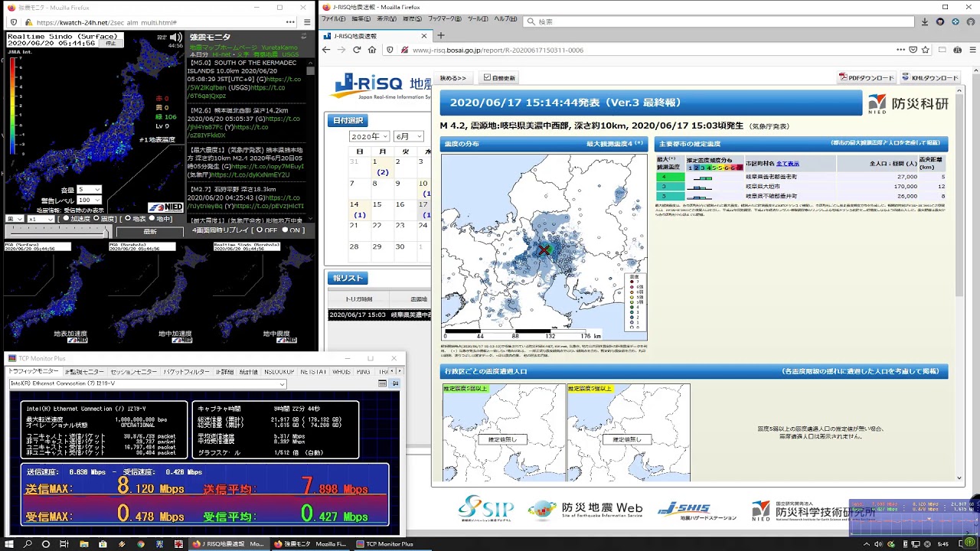The image size is (980, 551).
Task: Open the Firefox hamburger menu
Action: (x=972, y=50)
